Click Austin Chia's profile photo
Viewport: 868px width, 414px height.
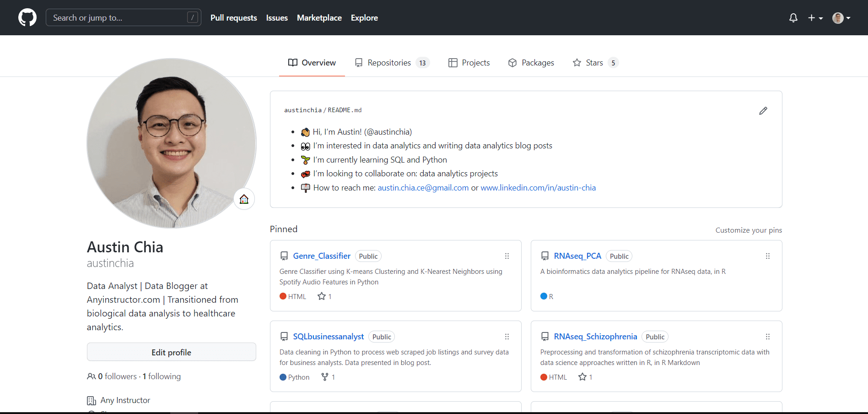point(171,143)
